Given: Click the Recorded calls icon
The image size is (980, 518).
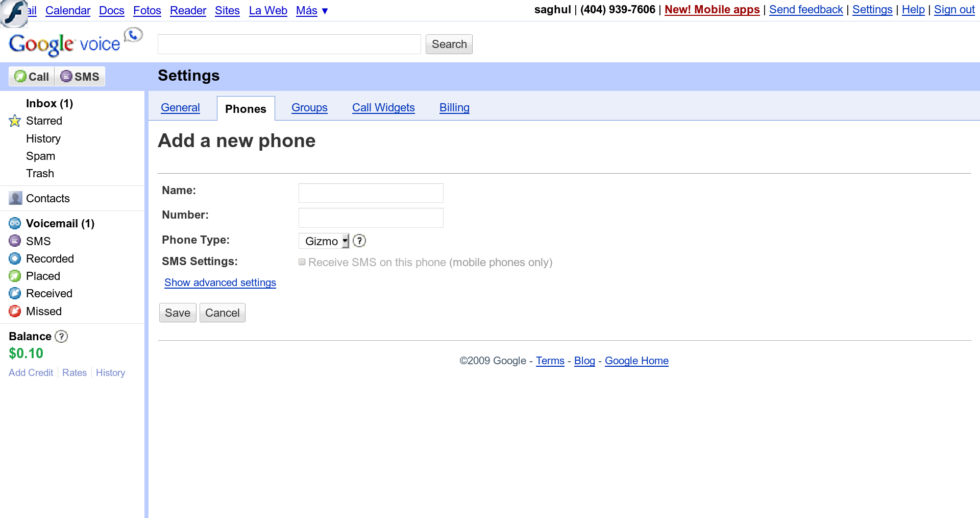Looking at the screenshot, I should (x=15, y=258).
